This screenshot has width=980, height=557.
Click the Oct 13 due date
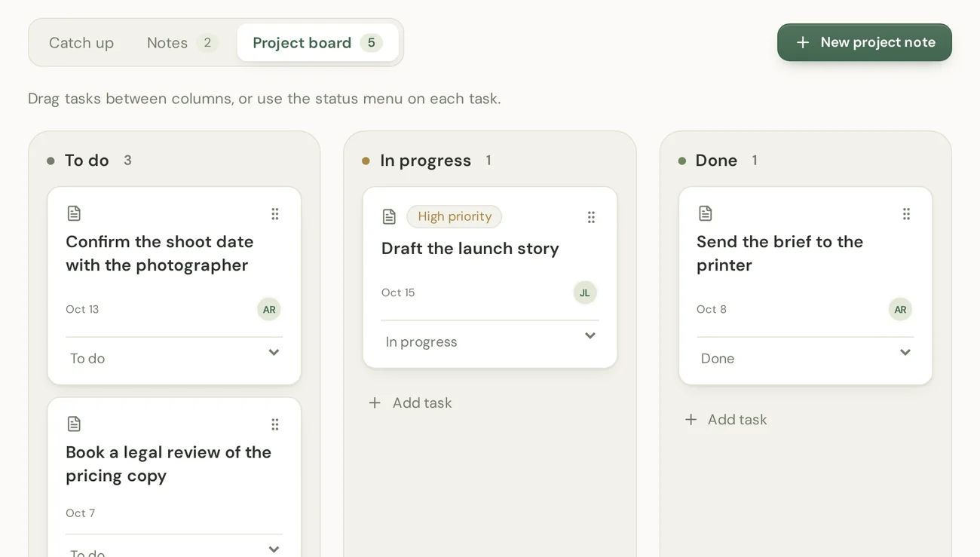[x=82, y=309]
